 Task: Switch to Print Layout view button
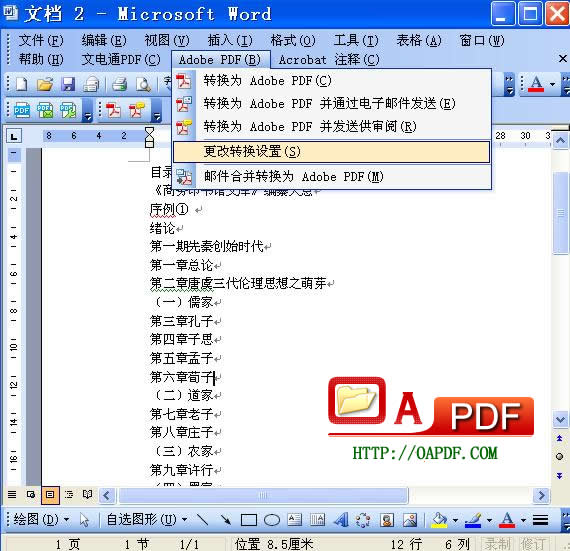coord(50,495)
